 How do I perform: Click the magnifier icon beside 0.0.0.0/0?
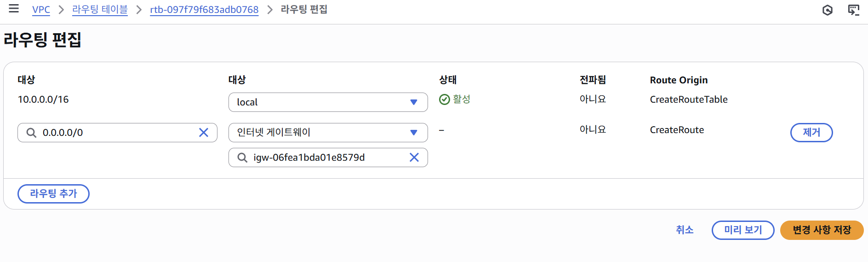[31, 133]
